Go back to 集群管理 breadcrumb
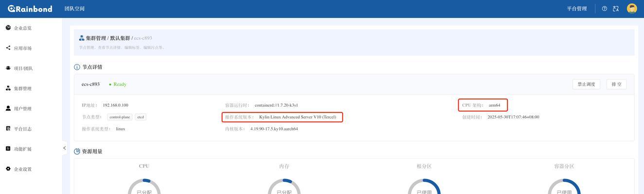The height and width of the screenshot is (194, 644). (96, 38)
